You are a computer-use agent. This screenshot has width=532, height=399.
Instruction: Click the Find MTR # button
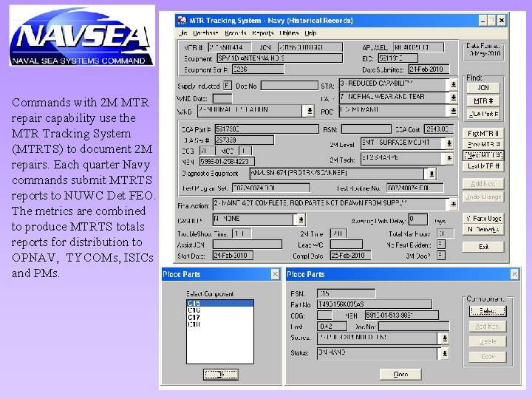483,100
